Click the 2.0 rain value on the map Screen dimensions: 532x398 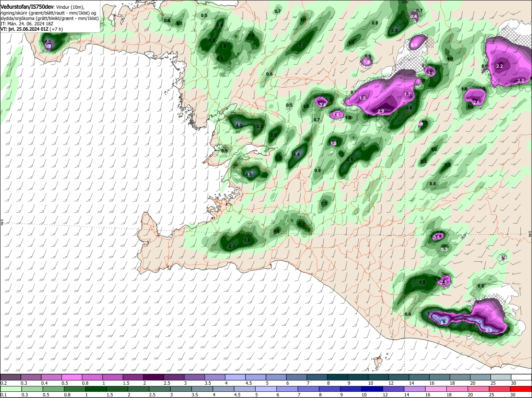click(x=273, y=135)
